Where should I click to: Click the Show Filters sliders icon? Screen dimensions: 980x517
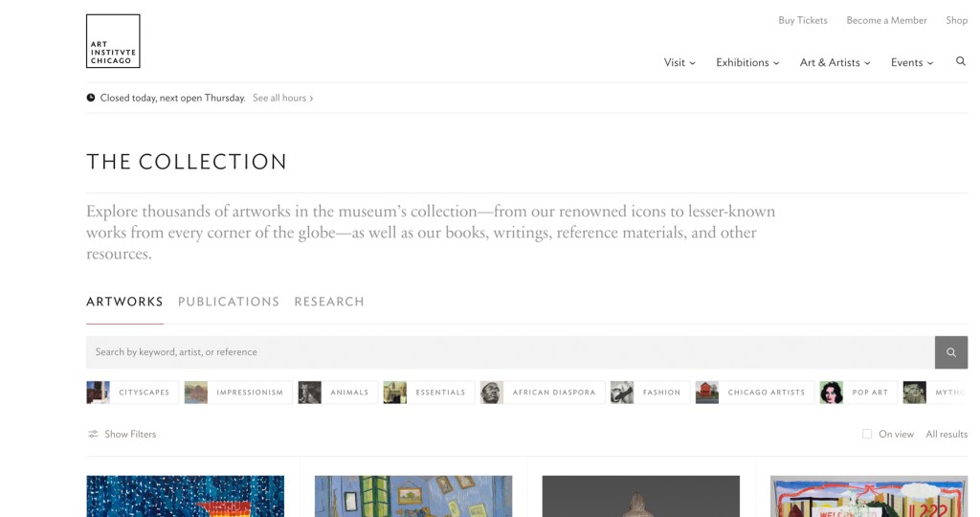pyautogui.click(x=93, y=435)
